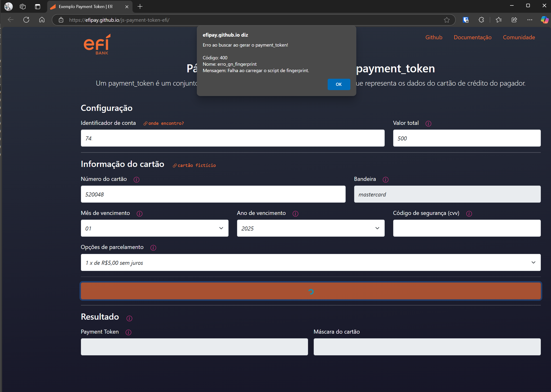Focus the Valor total field
The image size is (551, 392).
467,138
